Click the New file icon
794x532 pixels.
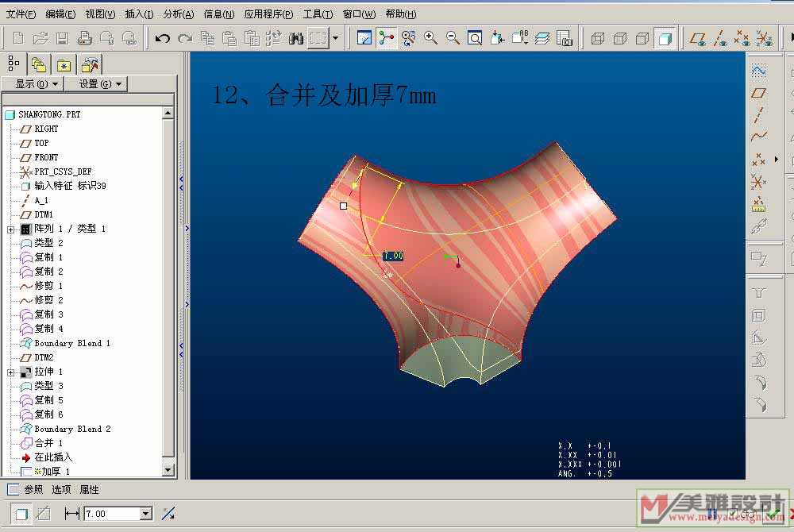point(18,38)
